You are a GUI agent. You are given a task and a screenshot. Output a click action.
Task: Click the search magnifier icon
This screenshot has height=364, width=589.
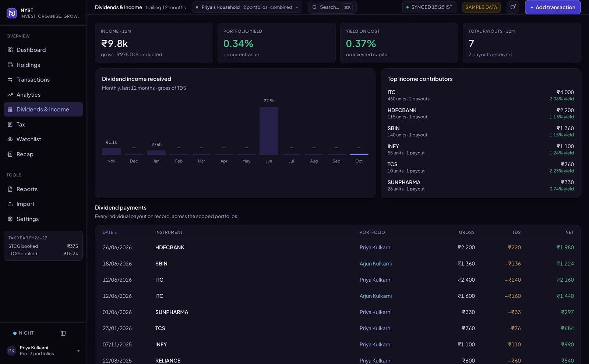tap(315, 7)
